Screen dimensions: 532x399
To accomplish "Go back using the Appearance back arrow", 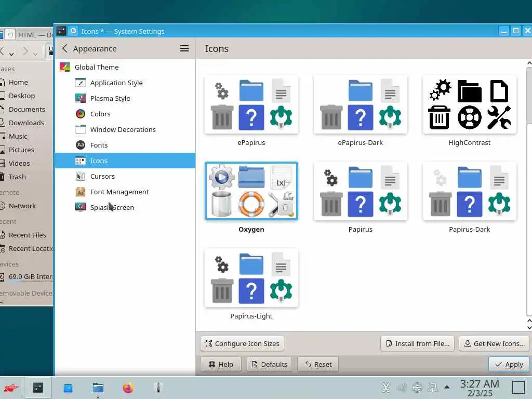I will (x=65, y=48).
